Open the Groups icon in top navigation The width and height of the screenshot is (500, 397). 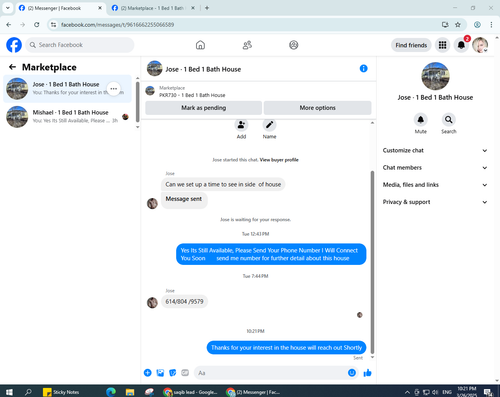[x=294, y=45]
